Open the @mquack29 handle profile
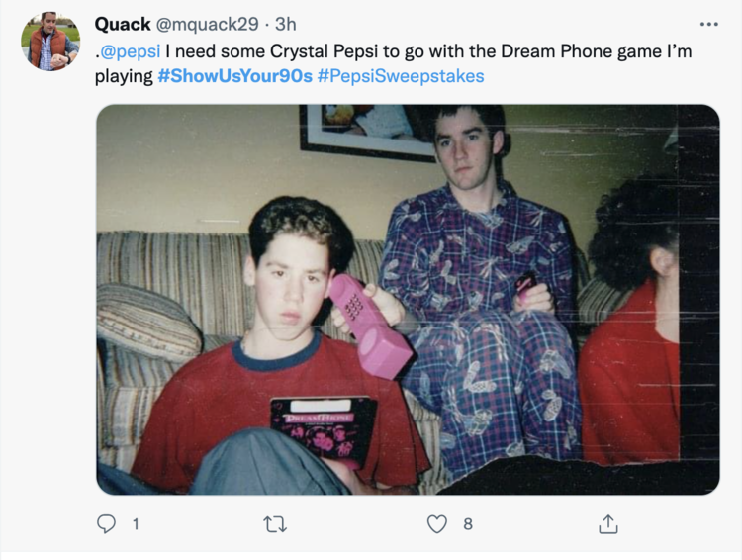 208,24
